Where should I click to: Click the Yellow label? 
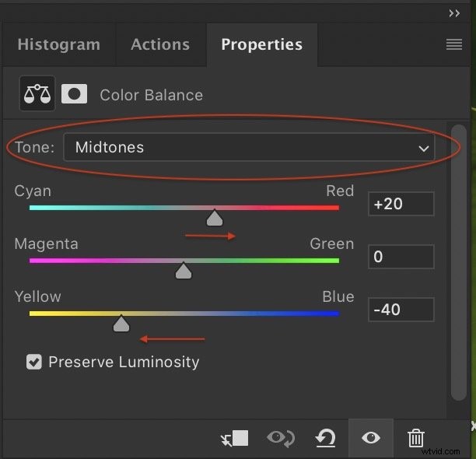[37, 296]
